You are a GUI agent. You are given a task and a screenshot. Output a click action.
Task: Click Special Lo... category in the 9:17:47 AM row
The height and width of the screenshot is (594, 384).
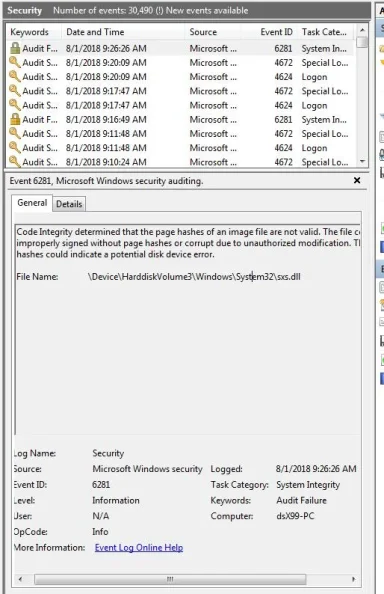point(325,91)
